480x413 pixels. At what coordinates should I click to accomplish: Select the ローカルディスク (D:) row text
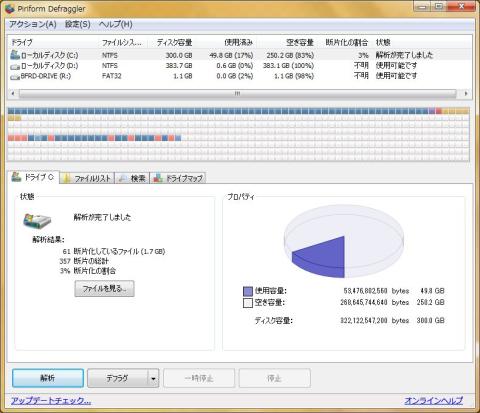point(50,66)
